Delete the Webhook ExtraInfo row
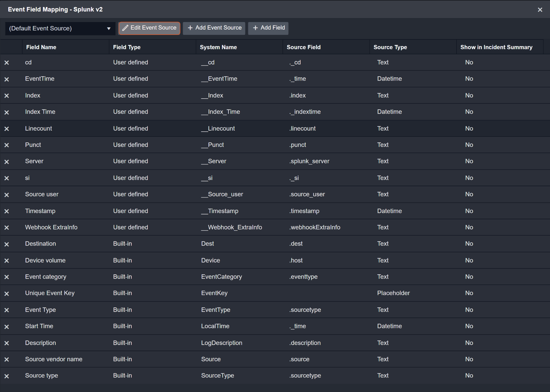This screenshot has width=550, height=392. (x=7, y=228)
